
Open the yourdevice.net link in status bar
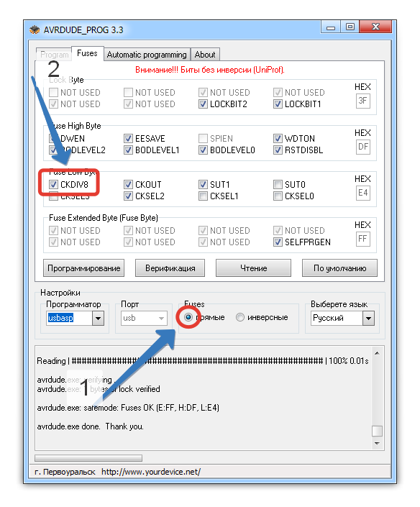coord(151,472)
